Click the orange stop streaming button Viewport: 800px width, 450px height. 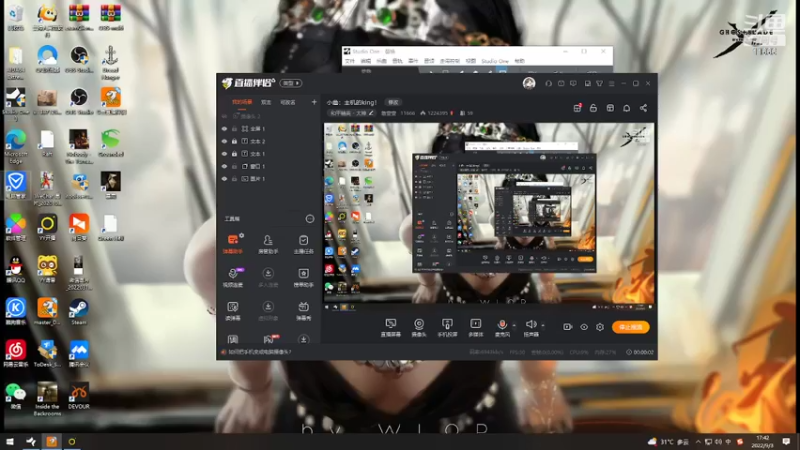coord(631,327)
